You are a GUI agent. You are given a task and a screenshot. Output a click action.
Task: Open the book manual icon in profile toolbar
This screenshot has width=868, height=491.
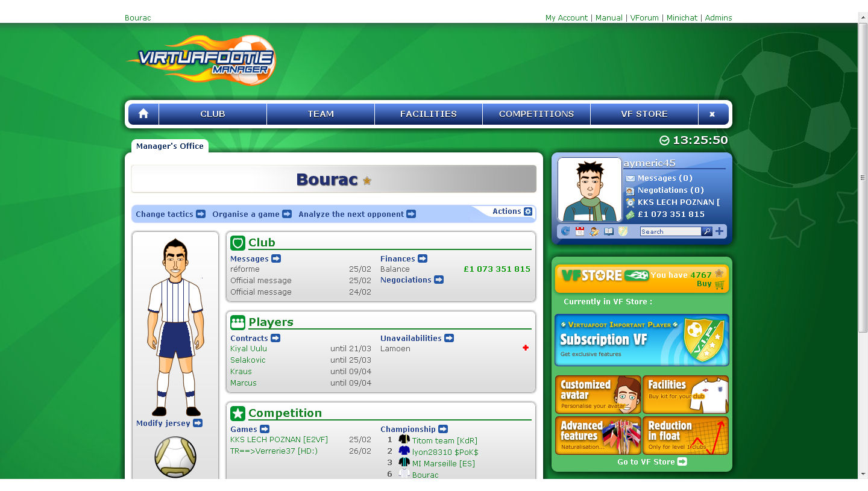click(609, 231)
